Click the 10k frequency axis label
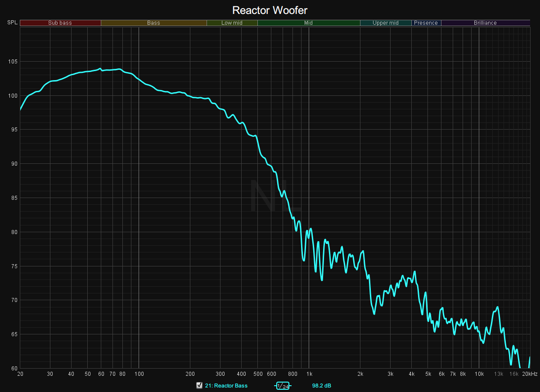The image size is (540, 392). tap(479, 374)
